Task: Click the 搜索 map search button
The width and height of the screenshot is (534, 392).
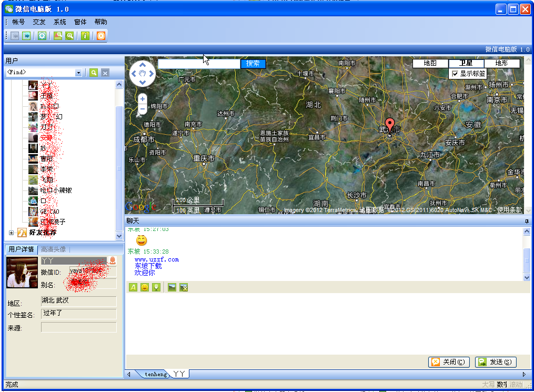Action: [x=253, y=63]
